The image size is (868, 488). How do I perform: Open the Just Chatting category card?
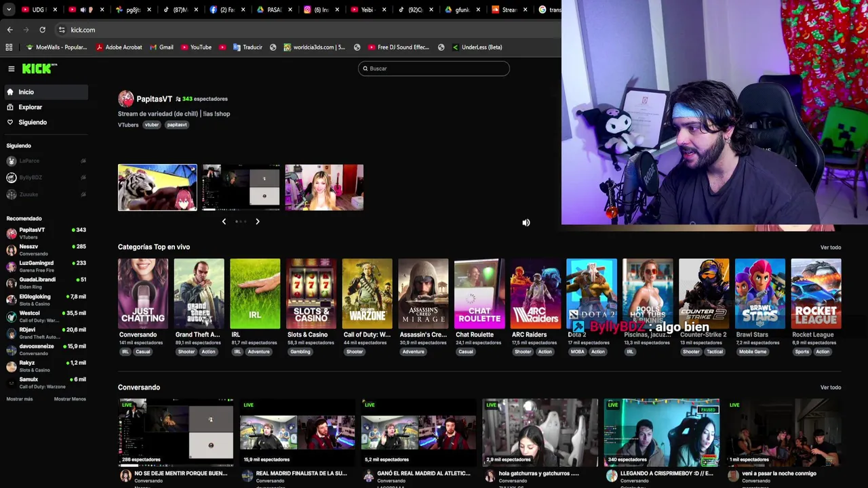(x=143, y=293)
